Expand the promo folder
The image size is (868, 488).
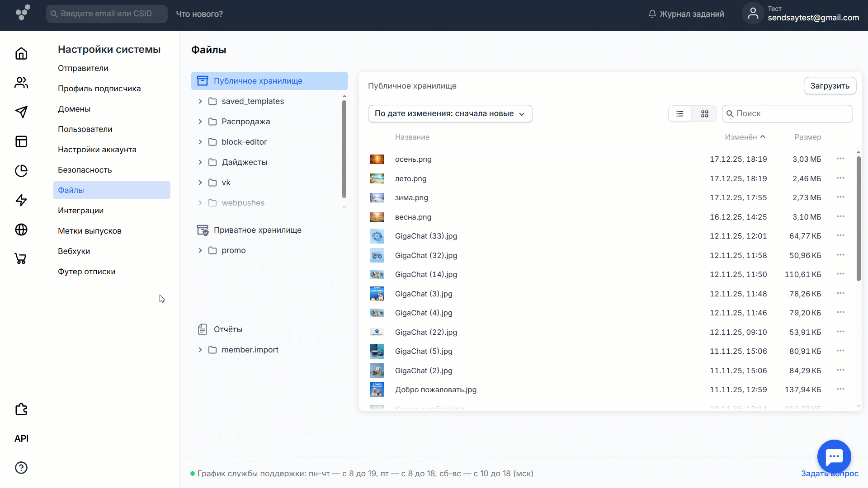click(x=200, y=250)
